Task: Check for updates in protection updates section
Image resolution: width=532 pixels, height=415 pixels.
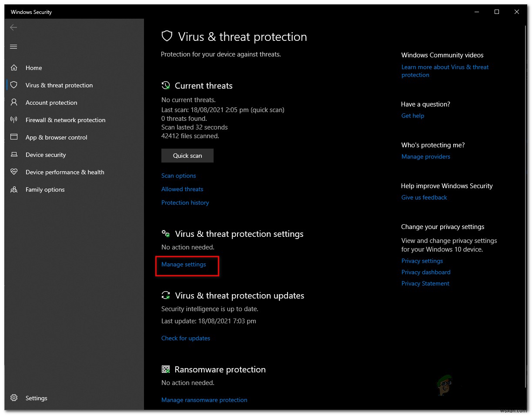Action: point(186,338)
